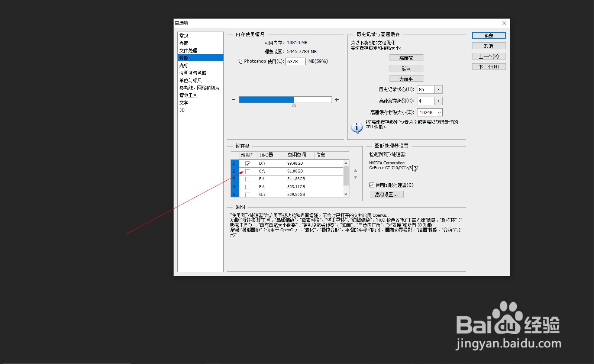Image resolution: width=594 pixels, height=364 pixels.
Task: Click the 信息 column header
Action: tap(332, 155)
